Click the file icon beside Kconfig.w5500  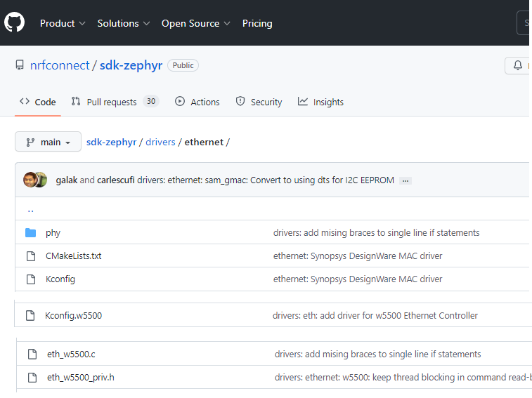click(x=30, y=316)
